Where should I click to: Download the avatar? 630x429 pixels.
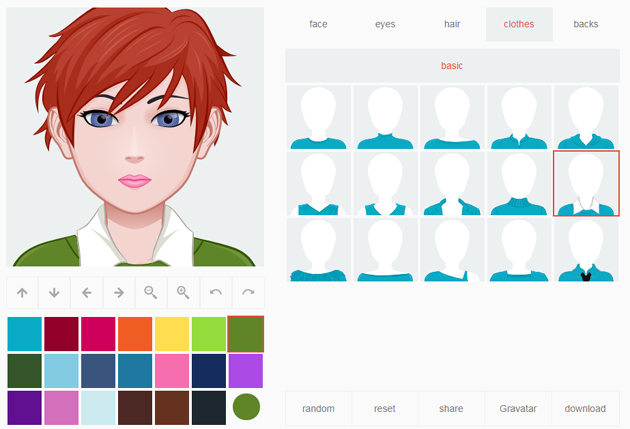point(585,409)
